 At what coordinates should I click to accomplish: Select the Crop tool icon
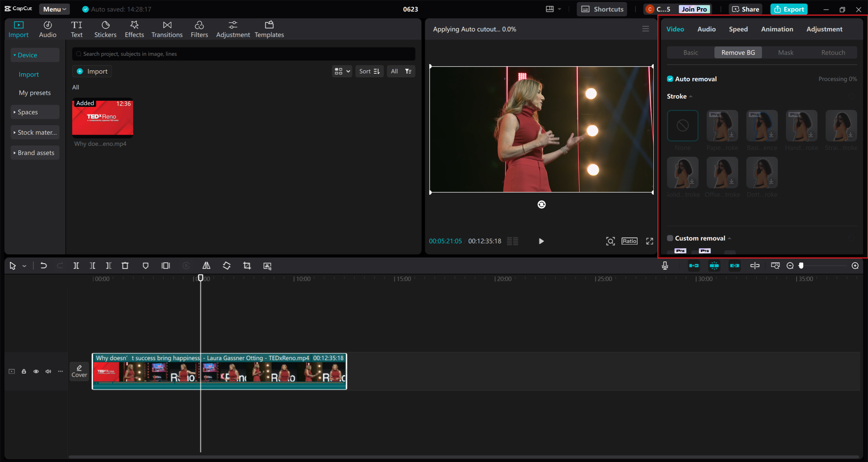pos(247,266)
